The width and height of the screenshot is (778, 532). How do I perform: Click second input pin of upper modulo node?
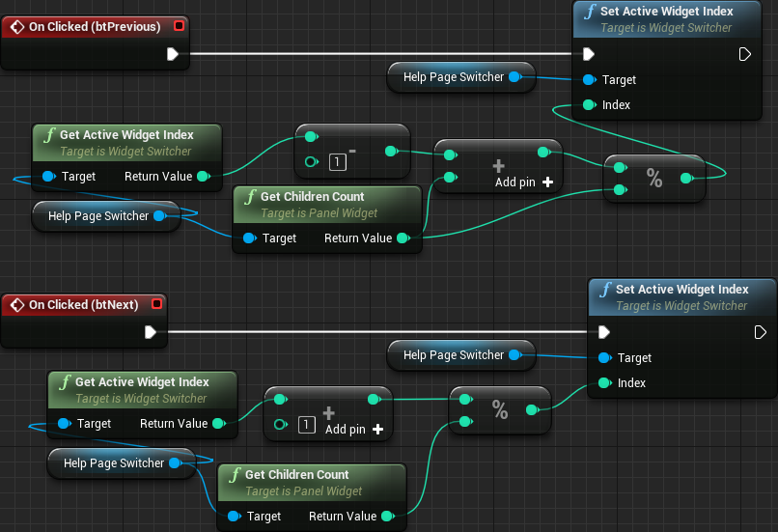(620, 189)
